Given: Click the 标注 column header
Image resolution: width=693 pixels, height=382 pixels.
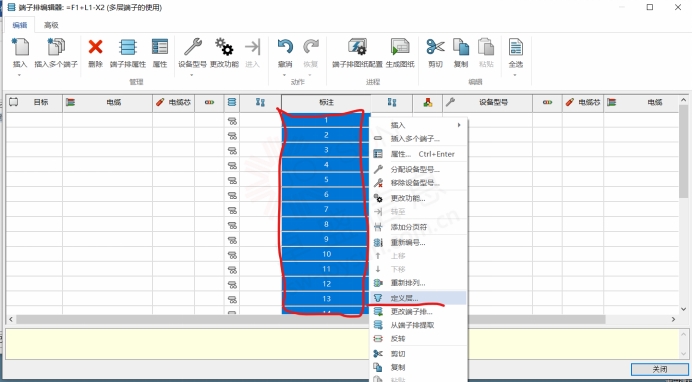Looking at the screenshot, I should point(326,103).
